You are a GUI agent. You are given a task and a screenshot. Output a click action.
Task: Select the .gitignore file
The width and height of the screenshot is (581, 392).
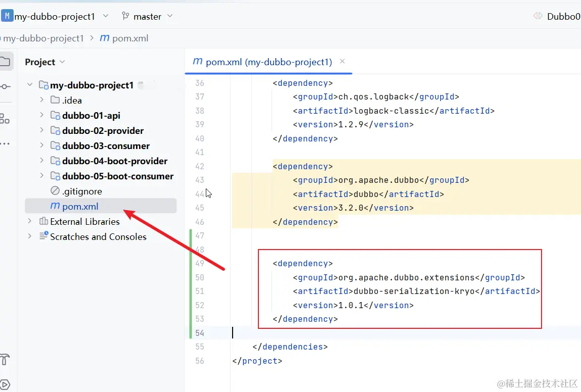pos(82,191)
